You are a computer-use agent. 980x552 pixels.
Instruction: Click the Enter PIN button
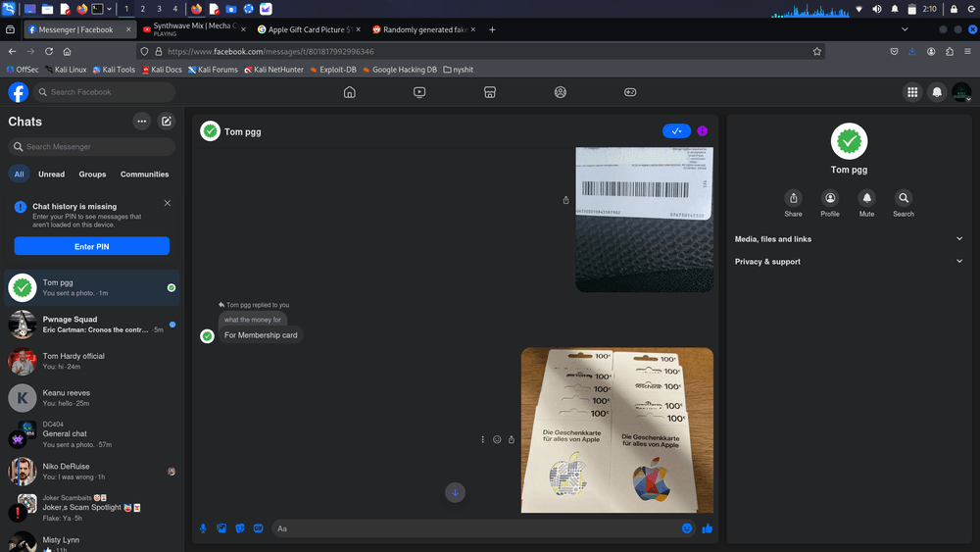click(x=92, y=246)
